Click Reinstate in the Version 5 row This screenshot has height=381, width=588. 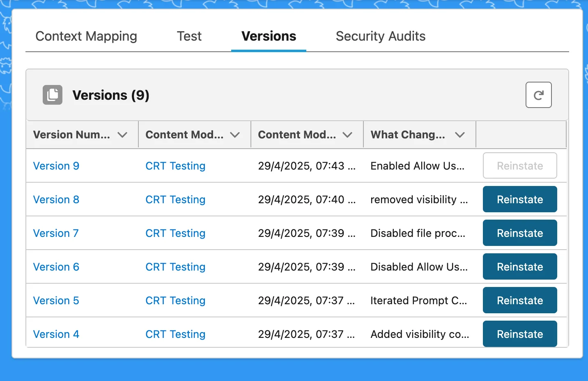pos(519,301)
